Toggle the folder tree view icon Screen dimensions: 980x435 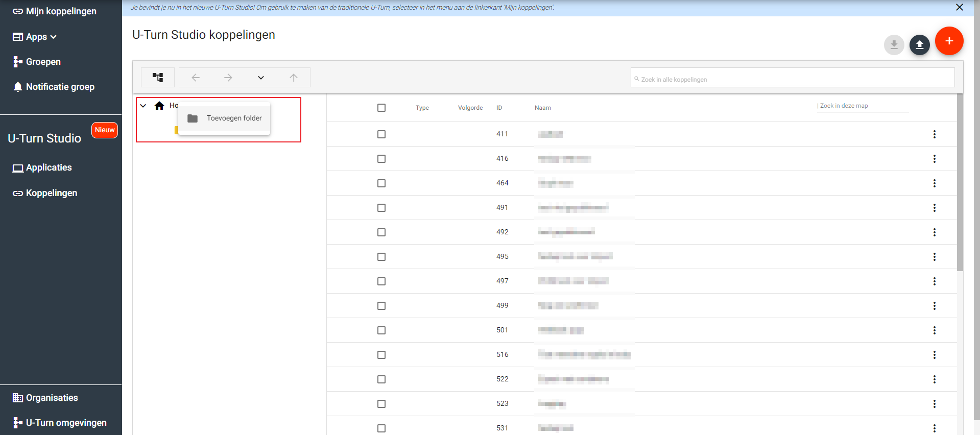[x=158, y=78]
